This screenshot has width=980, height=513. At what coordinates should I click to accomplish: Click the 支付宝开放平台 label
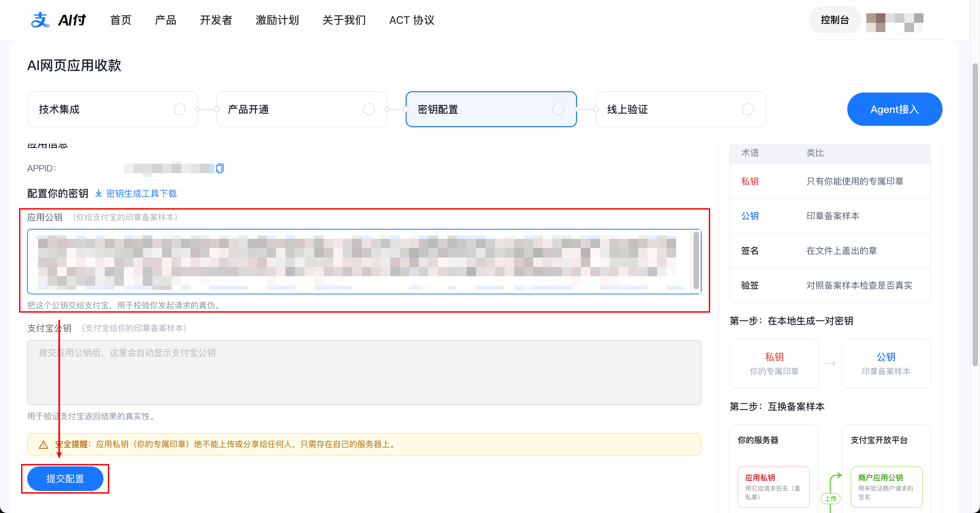pyautogui.click(x=879, y=440)
